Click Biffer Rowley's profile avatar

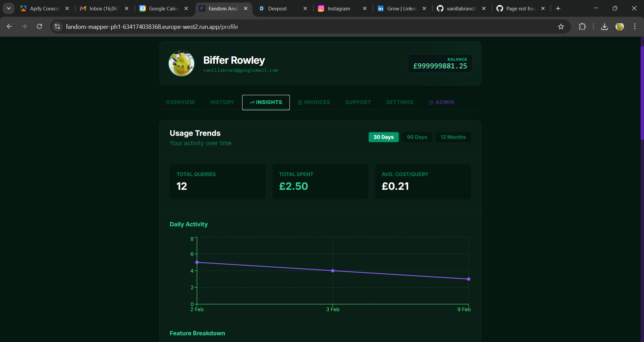tap(181, 63)
